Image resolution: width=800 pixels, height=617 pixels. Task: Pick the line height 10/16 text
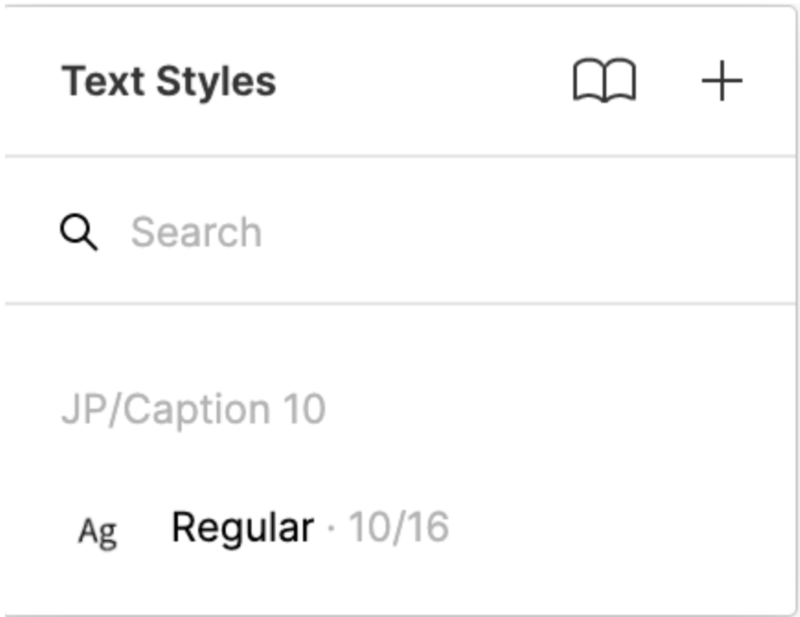click(398, 527)
